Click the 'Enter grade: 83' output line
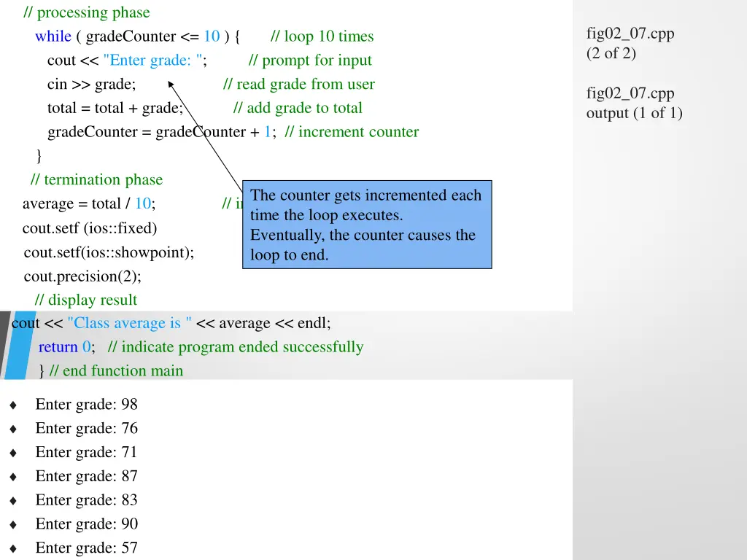This screenshot has width=747, height=560. point(86,500)
